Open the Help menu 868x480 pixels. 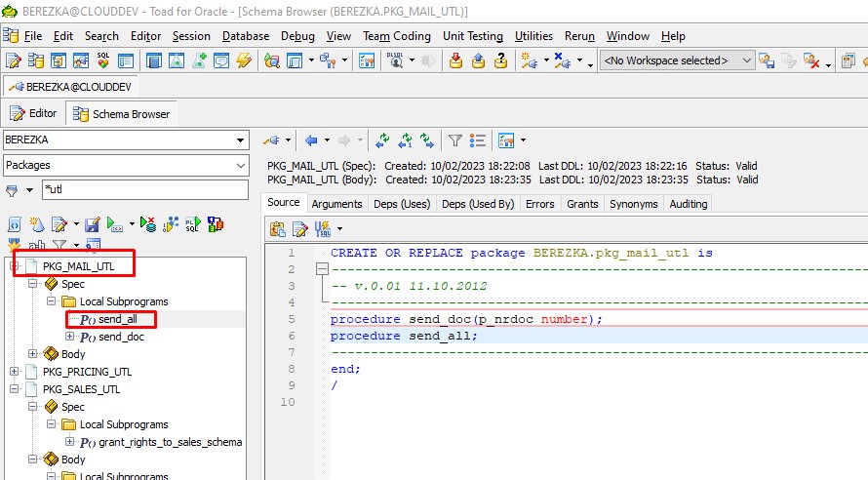(x=673, y=36)
